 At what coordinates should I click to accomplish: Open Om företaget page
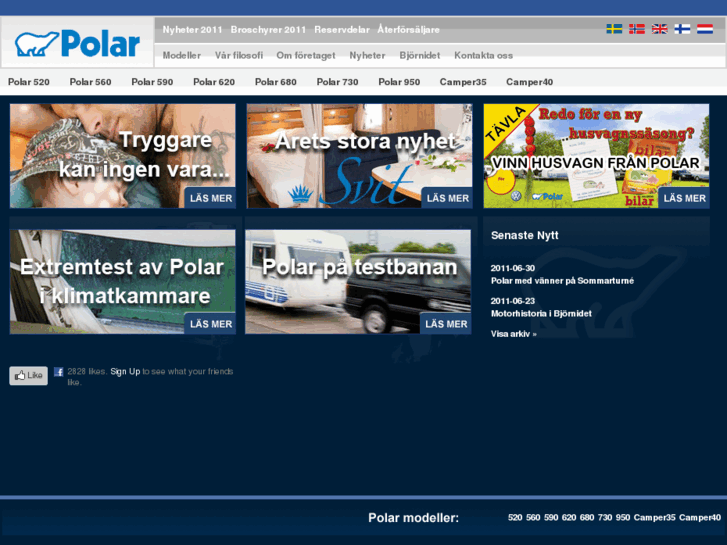(306, 56)
